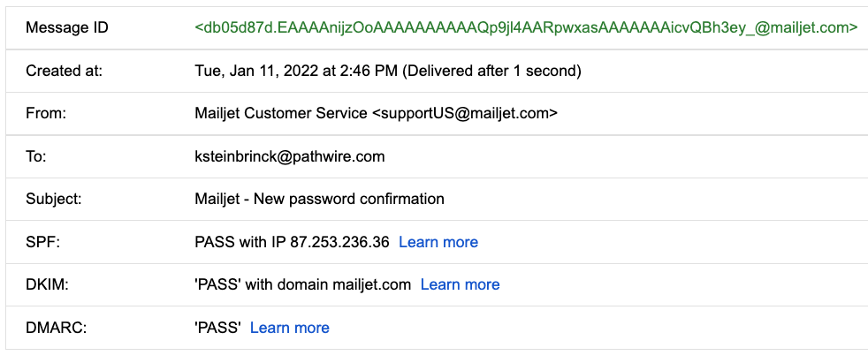Click the DMARC 'PASS' result text
The height and width of the screenshot is (363, 868).
click(x=217, y=328)
